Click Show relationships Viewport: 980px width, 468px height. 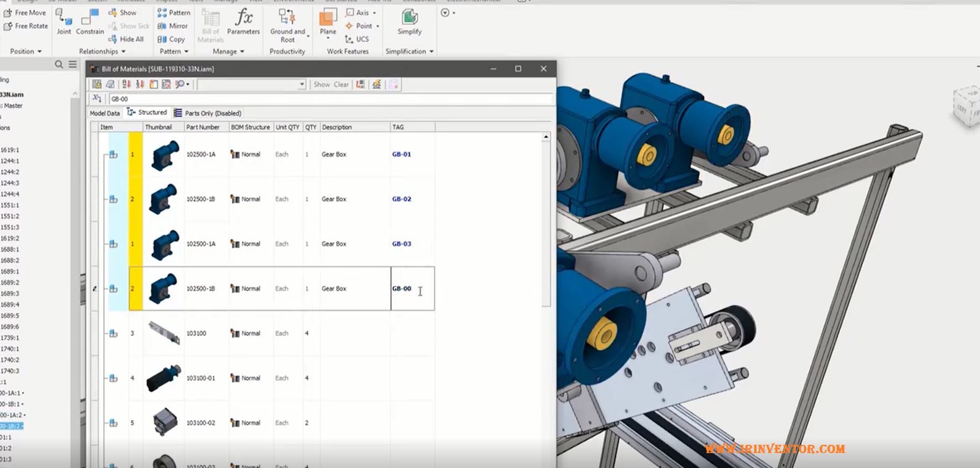coord(123,12)
